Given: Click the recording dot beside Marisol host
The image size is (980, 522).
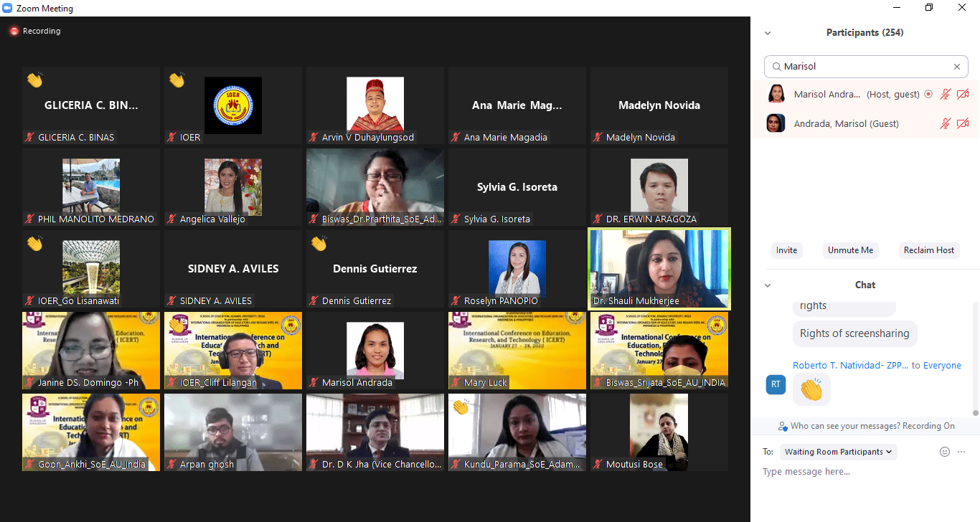Looking at the screenshot, I should [x=928, y=94].
